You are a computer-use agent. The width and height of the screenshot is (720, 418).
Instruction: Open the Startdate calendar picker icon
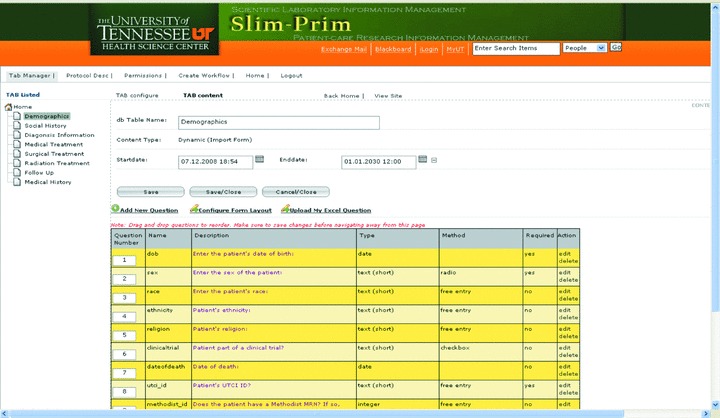pyautogui.click(x=259, y=159)
